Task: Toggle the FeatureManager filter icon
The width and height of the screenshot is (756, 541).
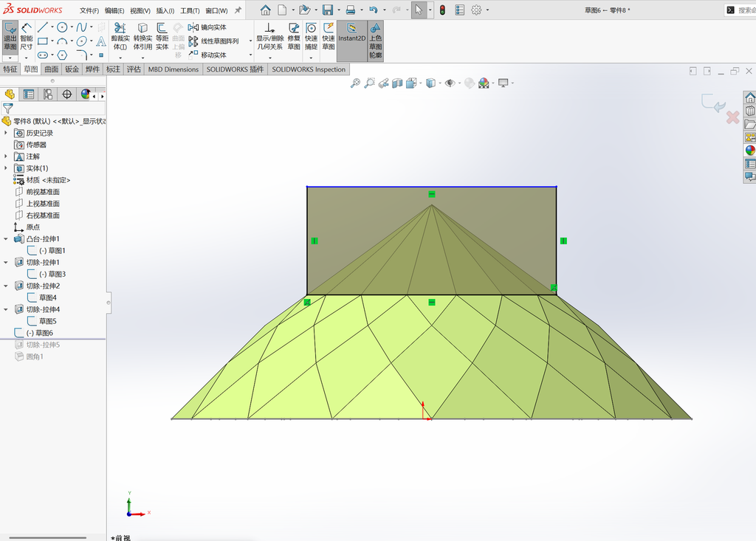Action: click(x=8, y=108)
